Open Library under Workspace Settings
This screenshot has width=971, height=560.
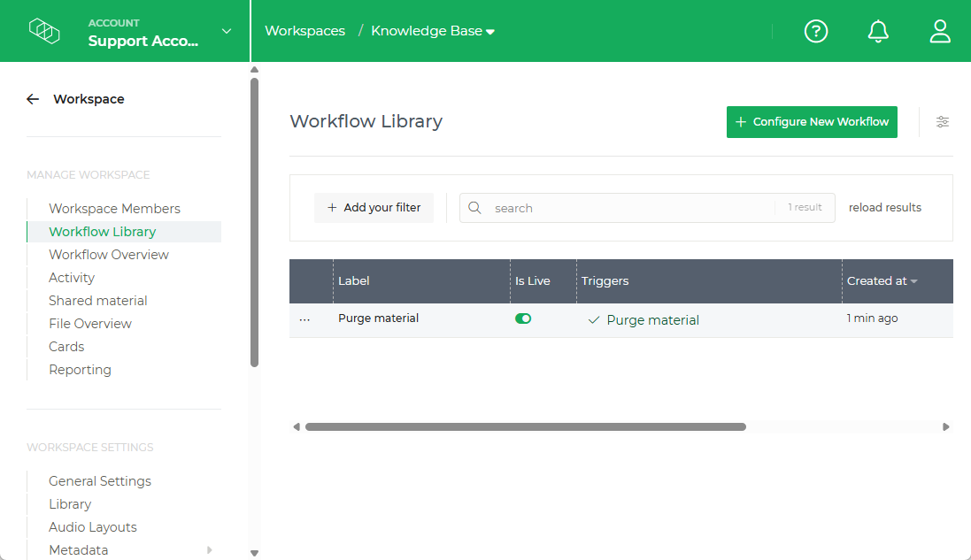pyautogui.click(x=70, y=503)
